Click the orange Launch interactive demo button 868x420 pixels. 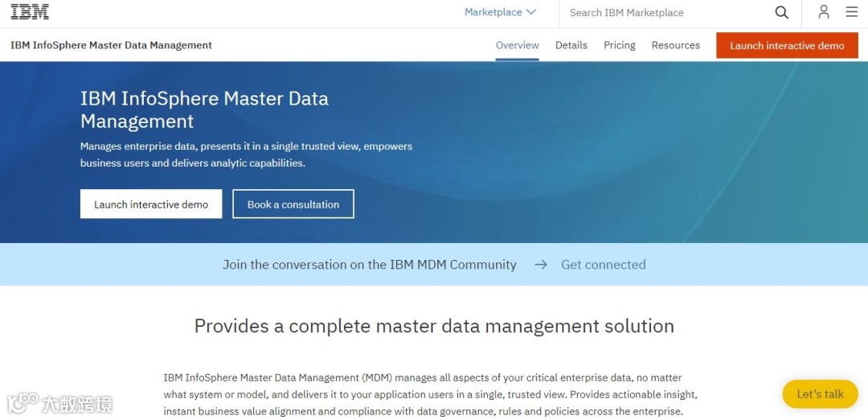point(787,45)
